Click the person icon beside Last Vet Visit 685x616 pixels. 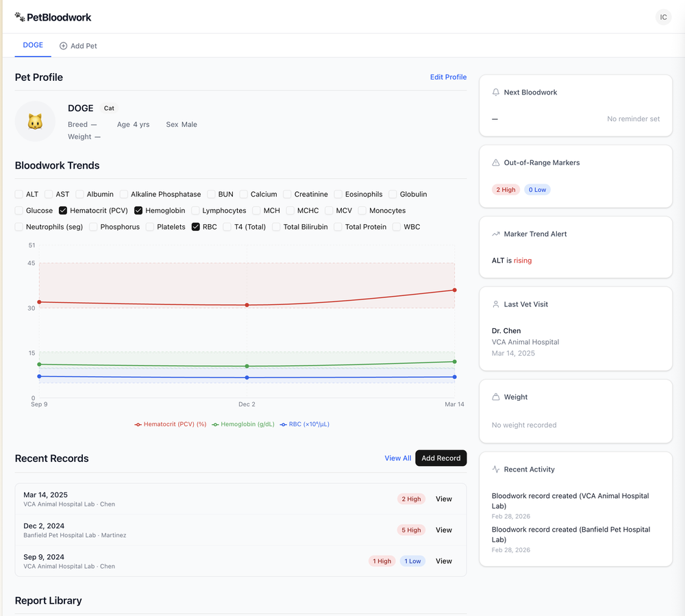coord(495,304)
